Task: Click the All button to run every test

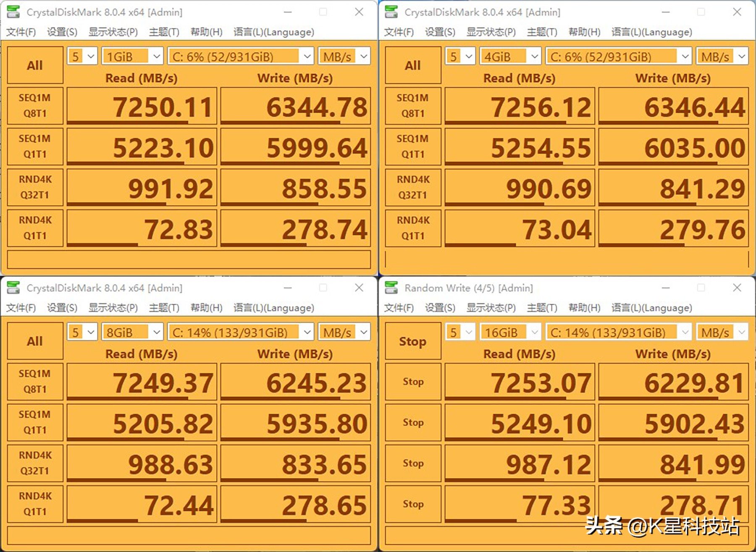Action: 35,65
